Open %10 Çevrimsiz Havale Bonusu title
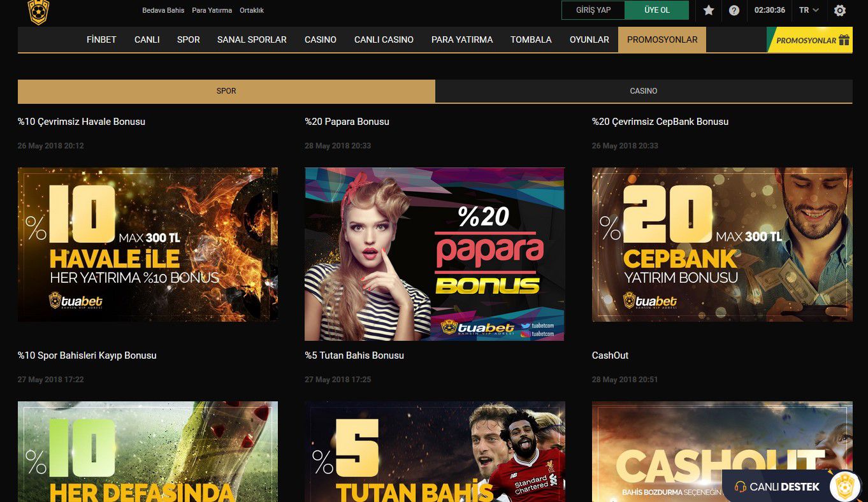 (x=82, y=122)
